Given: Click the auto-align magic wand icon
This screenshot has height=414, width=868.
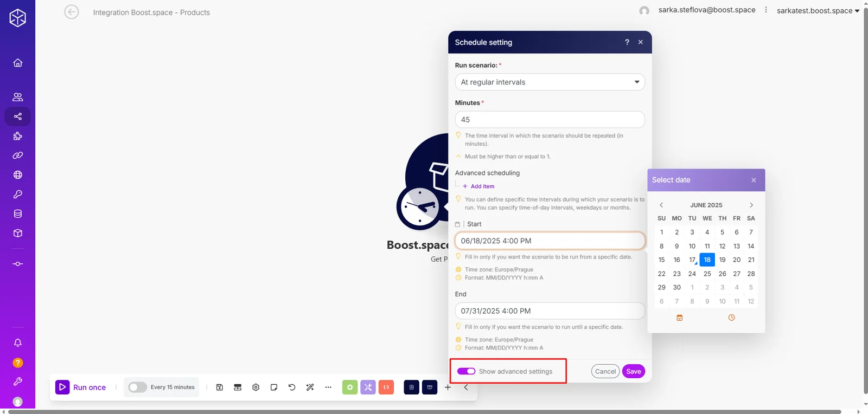Looking at the screenshot, I should click(310, 387).
